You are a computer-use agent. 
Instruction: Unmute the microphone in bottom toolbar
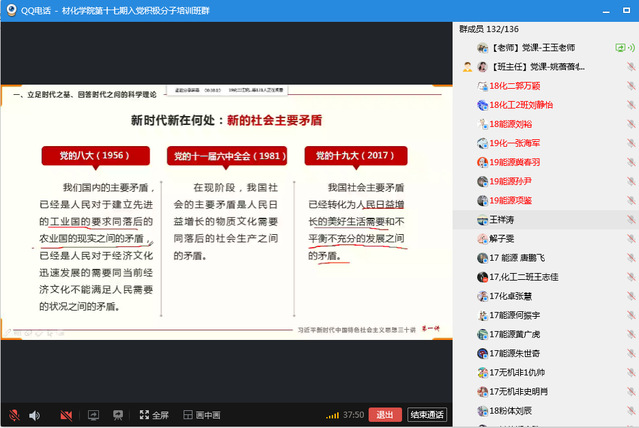tap(14, 414)
